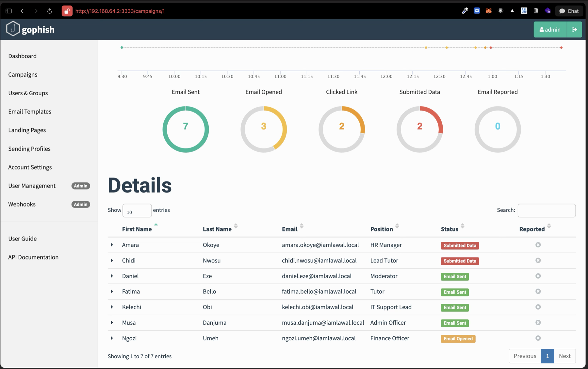Click the Gophish logo in the header

pos(30,29)
